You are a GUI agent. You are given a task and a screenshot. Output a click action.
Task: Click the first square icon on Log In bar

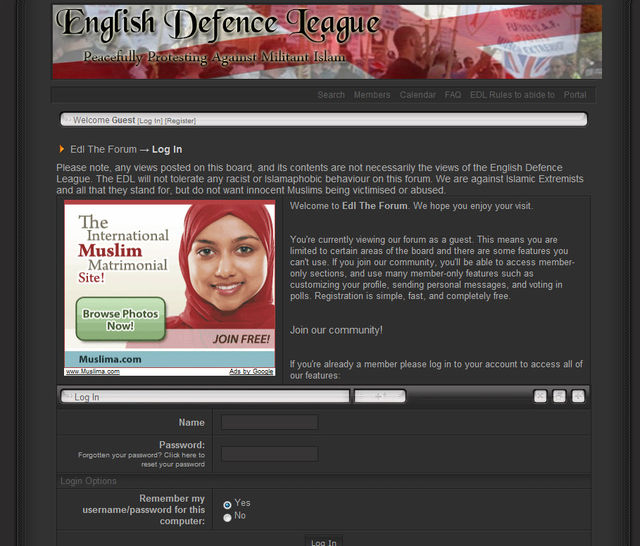[x=540, y=396]
